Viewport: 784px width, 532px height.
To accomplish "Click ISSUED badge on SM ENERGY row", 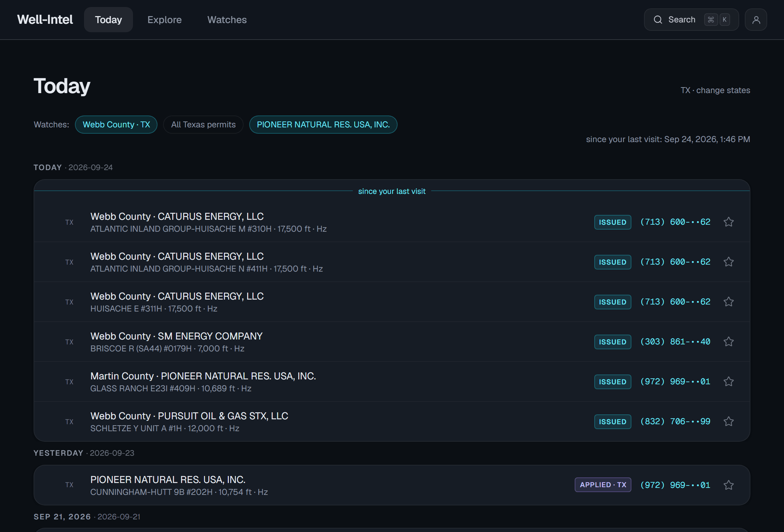I will (x=612, y=342).
